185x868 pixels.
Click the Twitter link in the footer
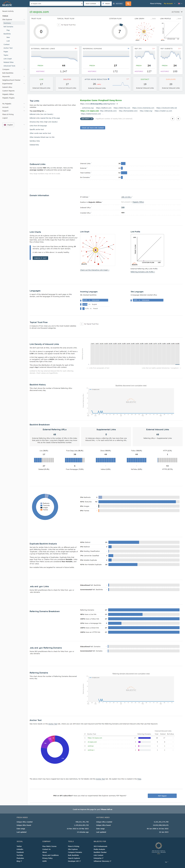coord(19,846)
